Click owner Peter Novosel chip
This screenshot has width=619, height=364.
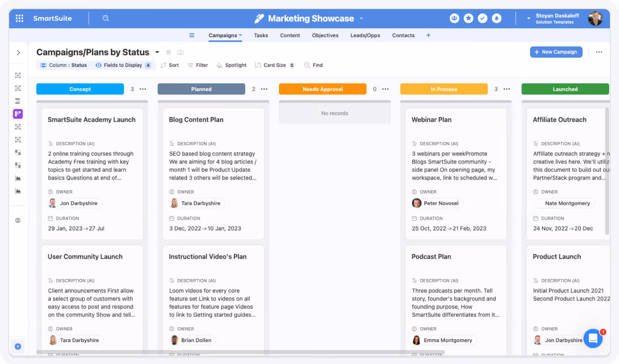437,203
